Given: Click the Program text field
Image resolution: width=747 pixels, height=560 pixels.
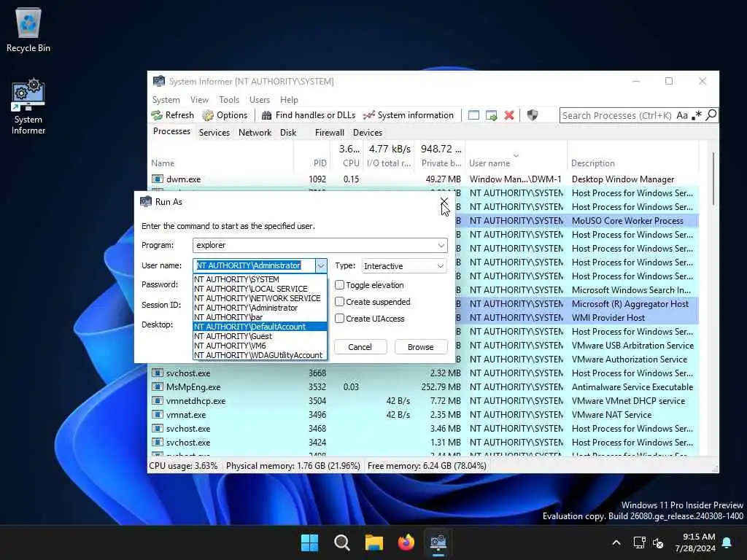Looking at the screenshot, I should pyautogui.click(x=314, y=245).
